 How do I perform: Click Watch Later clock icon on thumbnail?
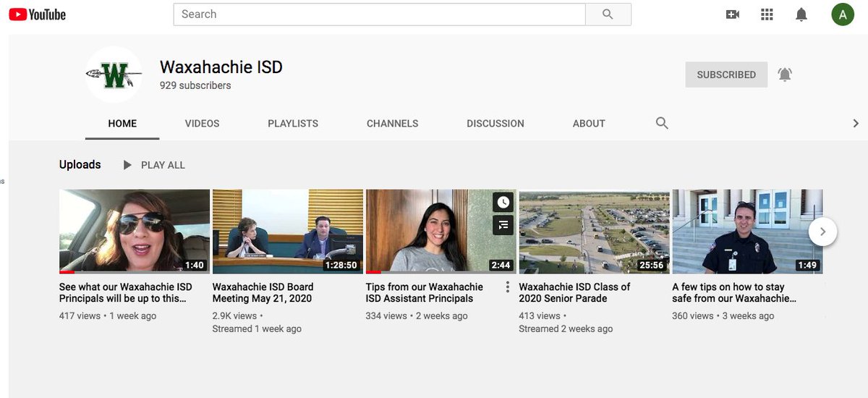(503, 203)
